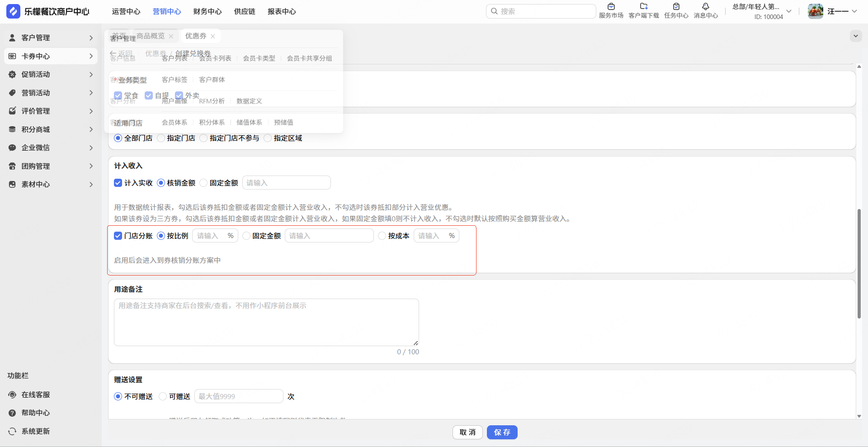Expand the 卡券中心 sidebar chevron

91,56
